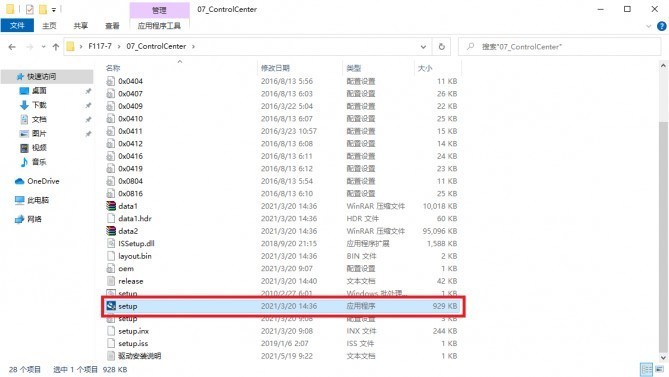
Task: Select the 0x0804 config file icon
Action: [x=111, y=181]
